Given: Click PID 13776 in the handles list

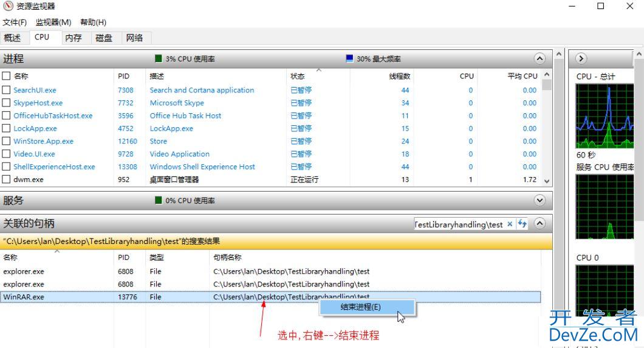Looking at the screenshot, I should pos(128,297).
